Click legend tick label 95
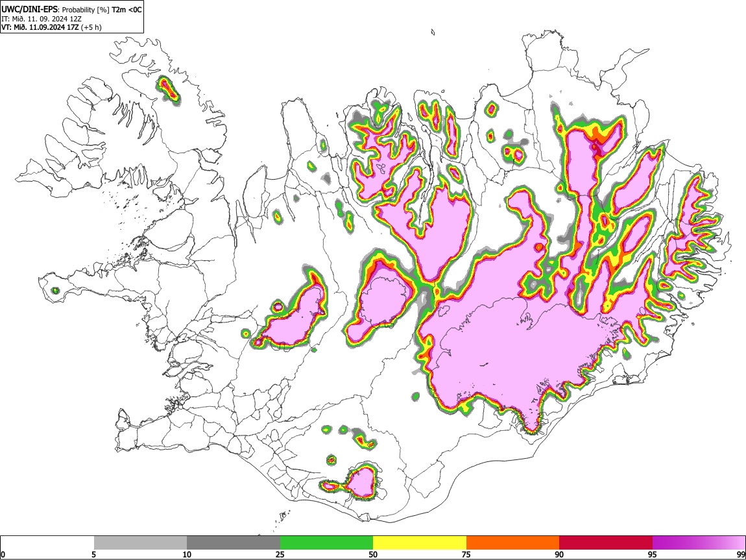The image size is (746, 560). (653, 554)
